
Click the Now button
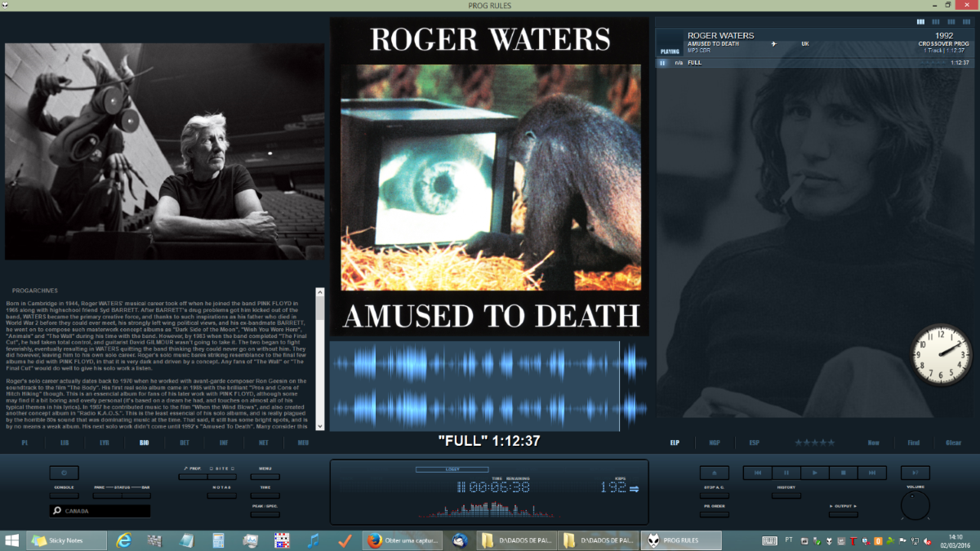click(873, 442)
